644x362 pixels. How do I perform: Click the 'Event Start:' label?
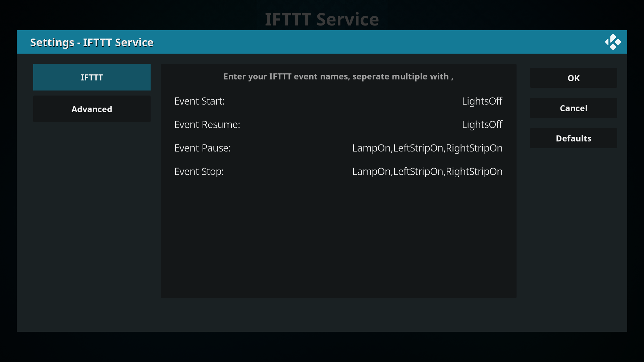(x=199, y=101)
